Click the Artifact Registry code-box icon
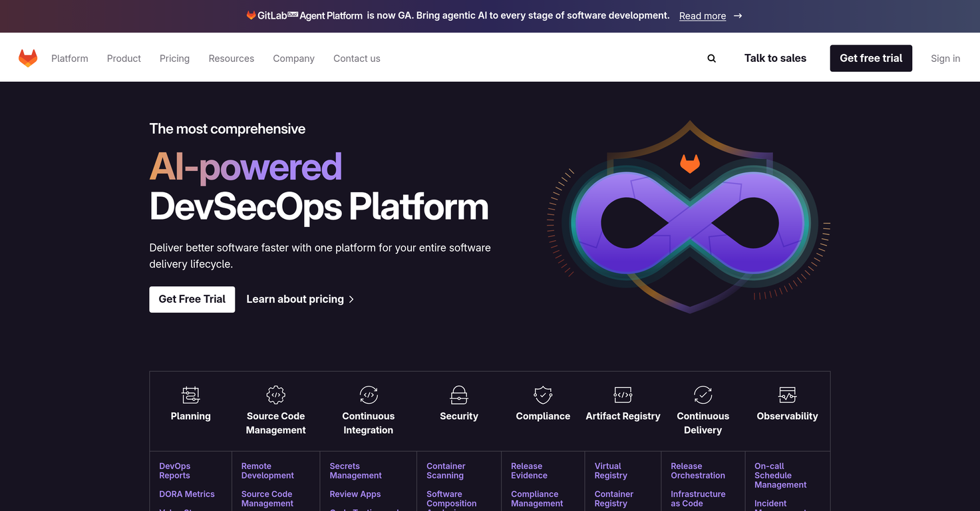 (x=623, y=395)
